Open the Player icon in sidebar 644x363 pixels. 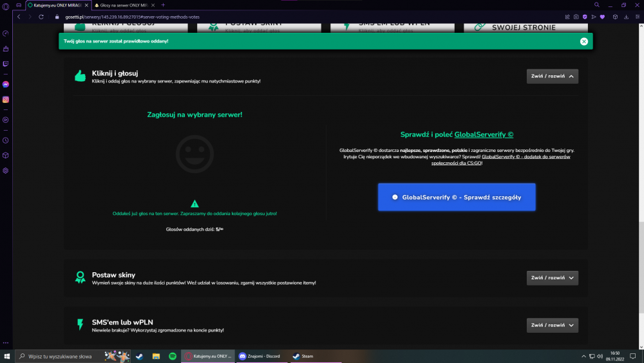pyautogui.click(x=6, y=120)
